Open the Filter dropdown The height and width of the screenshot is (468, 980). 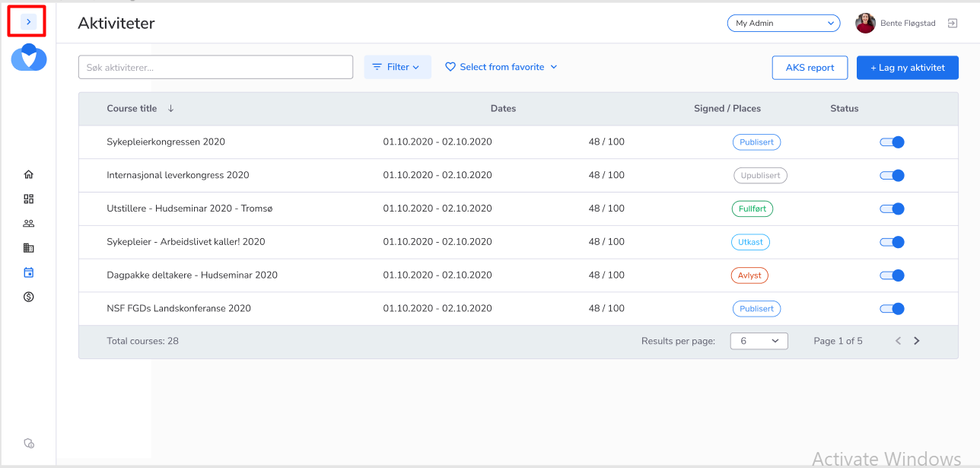397,67
